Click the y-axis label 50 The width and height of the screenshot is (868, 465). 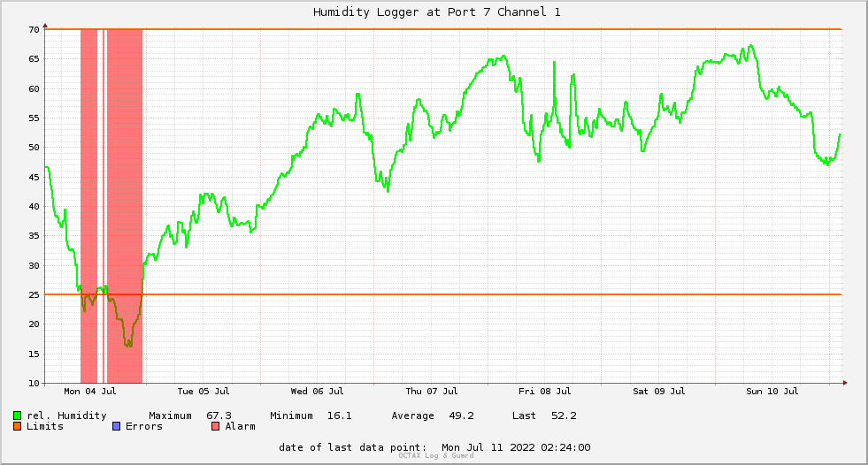point(34,147)
